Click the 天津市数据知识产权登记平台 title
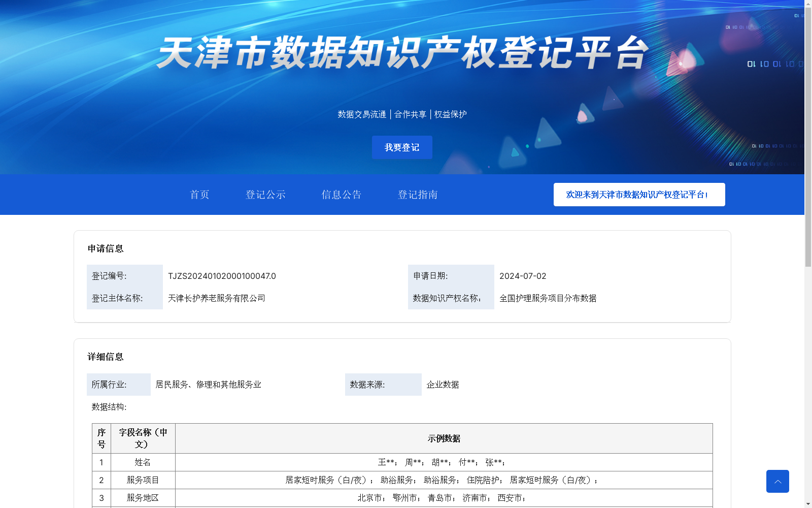This screenshot has height=508, width=812. tap(402, 53)
